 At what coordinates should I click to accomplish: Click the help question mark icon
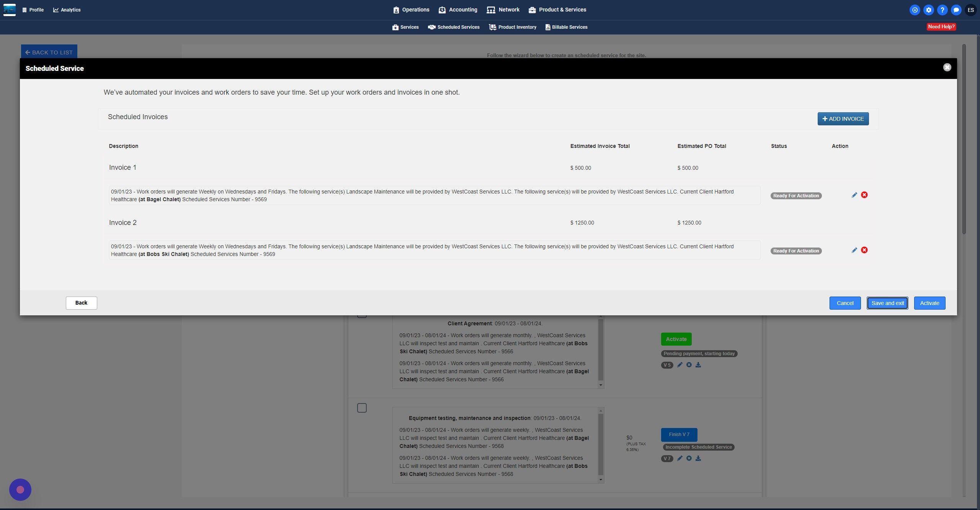[942, 10]
